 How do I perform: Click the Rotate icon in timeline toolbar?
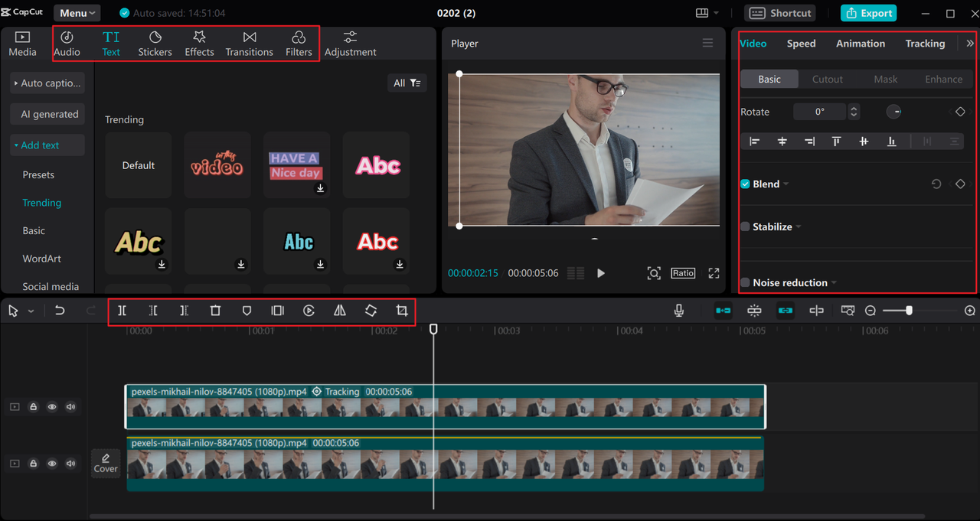point(371,311)
